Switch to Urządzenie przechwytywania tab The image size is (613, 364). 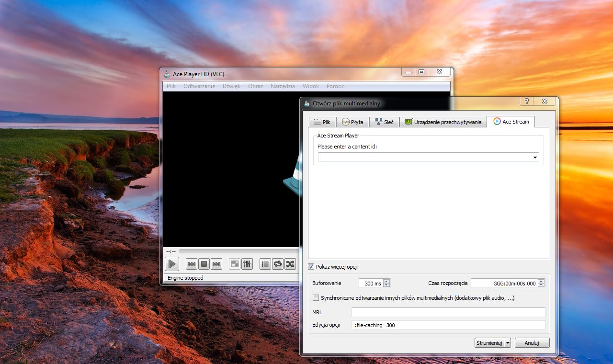click(x=443, y=122)
